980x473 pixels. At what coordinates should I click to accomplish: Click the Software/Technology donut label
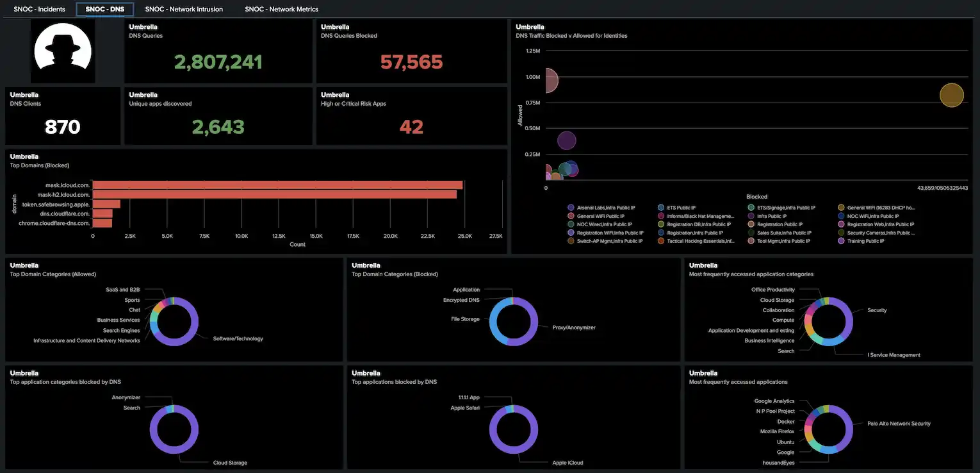click(x=238, y=338)
